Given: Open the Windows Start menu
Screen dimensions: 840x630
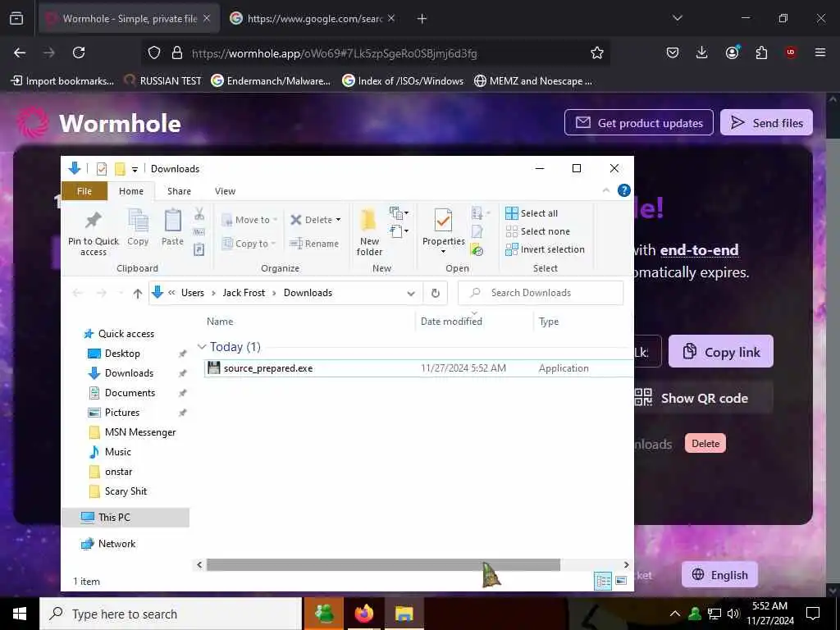Looking at the screenshot, I should [x=20, y=614].
